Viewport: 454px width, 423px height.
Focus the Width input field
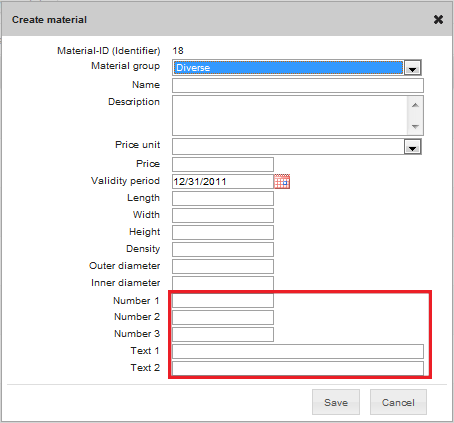click(223, 215)
